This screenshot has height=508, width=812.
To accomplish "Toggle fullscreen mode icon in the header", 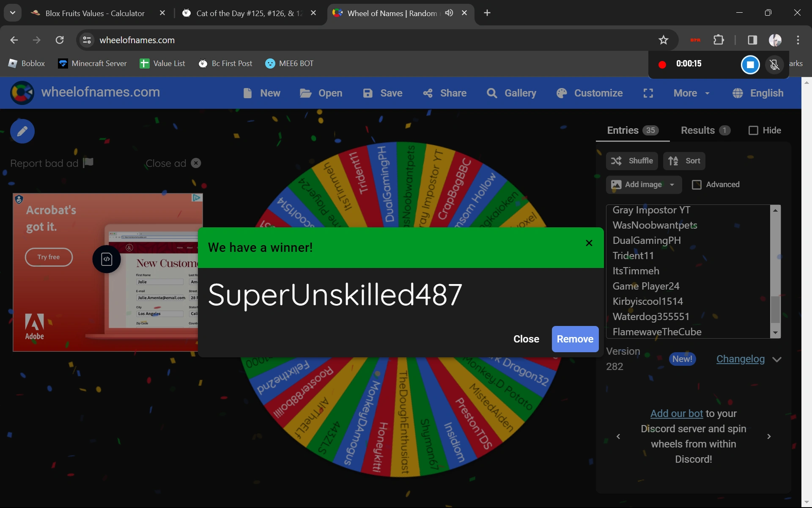I will pos(648,93).
